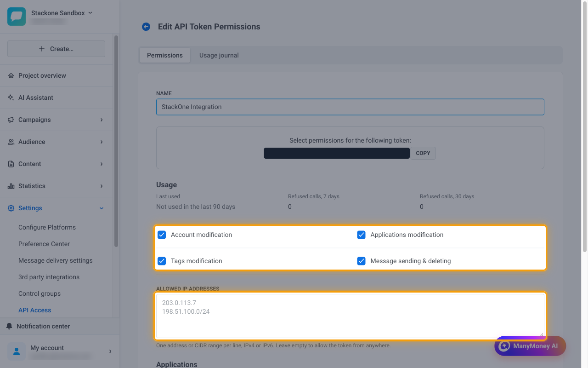Open the Stackone Sandbox project dropdown
This screenshot has height=368, width=588.
pyautogui.click(x=62, y=13)
